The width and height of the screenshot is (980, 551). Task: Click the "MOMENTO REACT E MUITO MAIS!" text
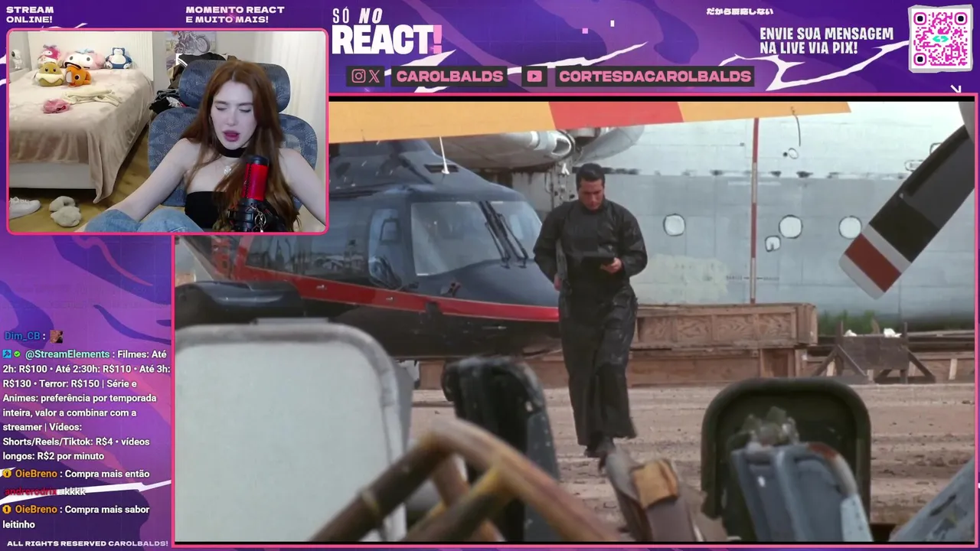pyautogui.click(x=235, y=15)
